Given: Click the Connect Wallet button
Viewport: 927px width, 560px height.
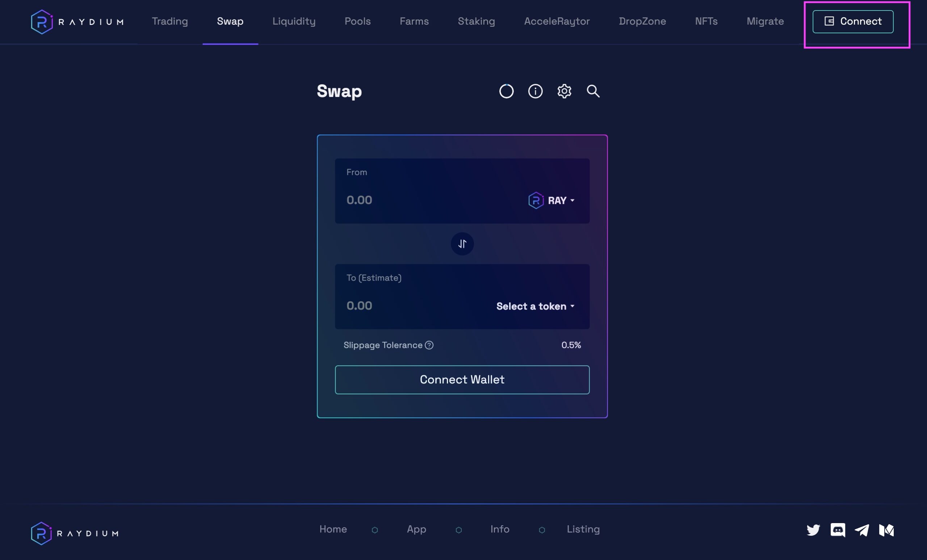Looking at the screenshot, I should tap(462, 379).
